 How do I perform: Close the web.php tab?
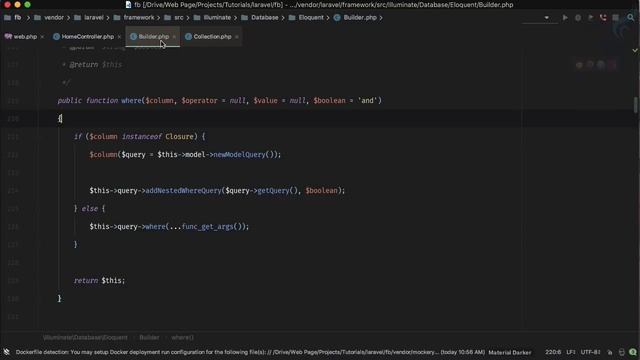(x=42, y=37)
